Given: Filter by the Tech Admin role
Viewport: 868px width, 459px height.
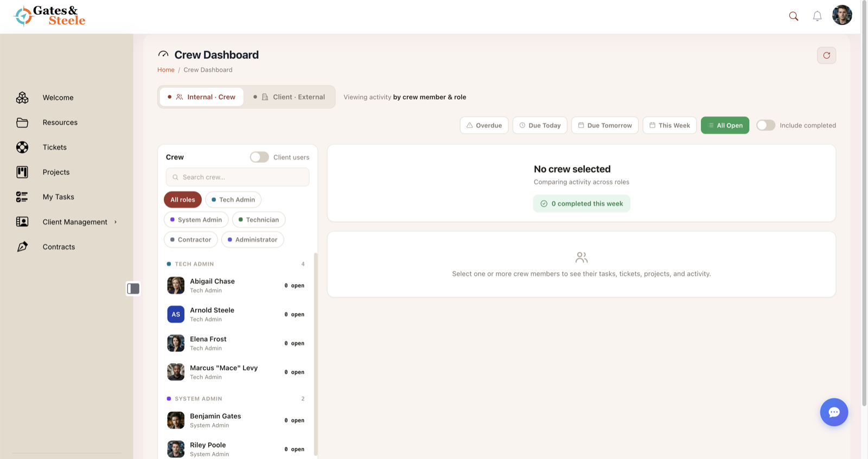Looking at the screenshot, I should [x=233, y=200].
